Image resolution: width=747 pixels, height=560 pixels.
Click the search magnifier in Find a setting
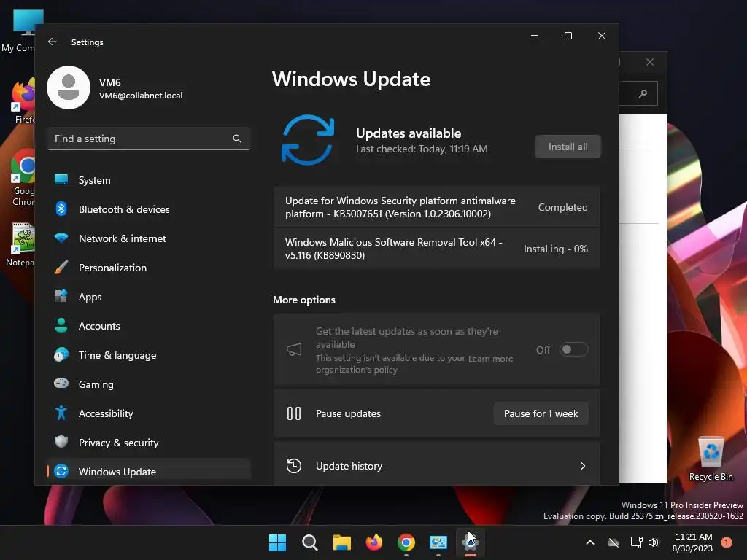tap(237, 139)
